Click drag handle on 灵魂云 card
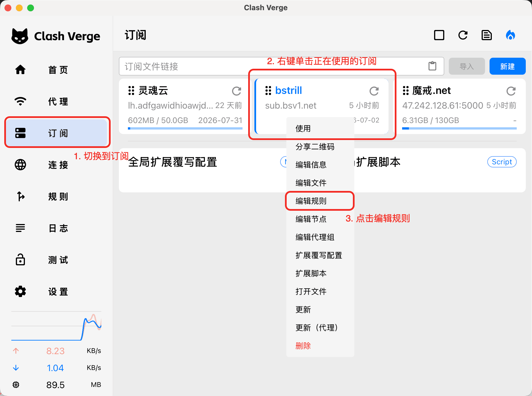This screenshot has width=532, height=396. 131,91
